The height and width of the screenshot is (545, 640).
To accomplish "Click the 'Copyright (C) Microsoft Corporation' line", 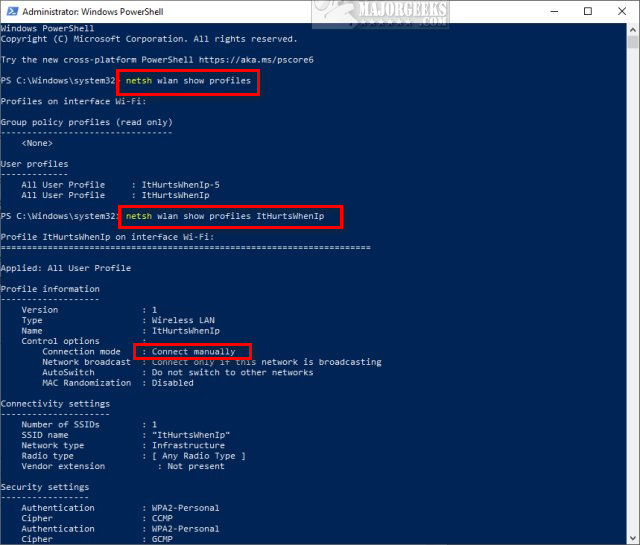I will 149,39.
